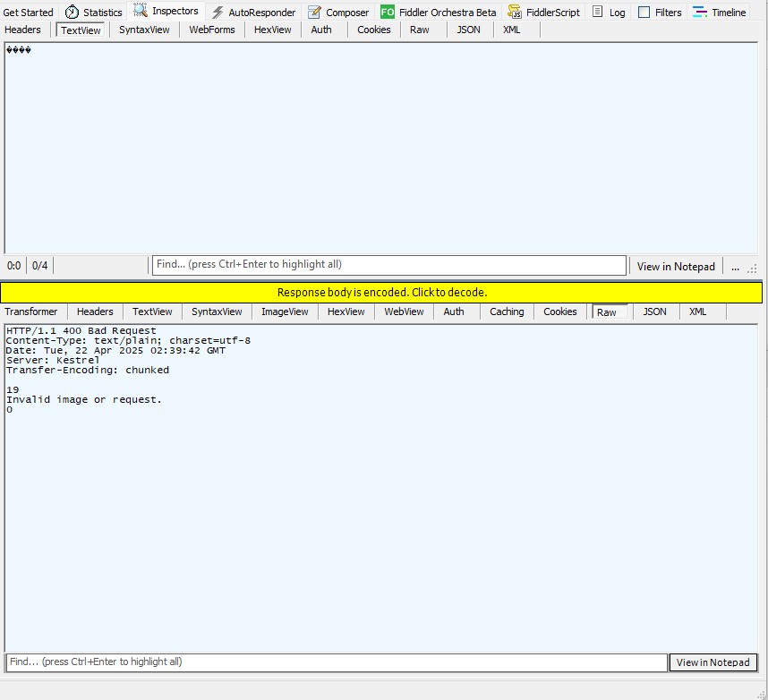Open the Log tab document icon

598,13
